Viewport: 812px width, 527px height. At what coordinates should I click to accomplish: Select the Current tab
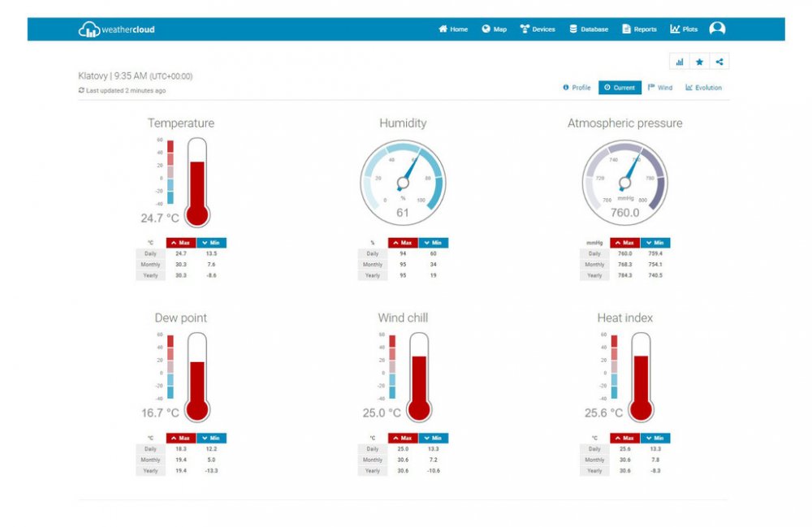tap(620, 88)
